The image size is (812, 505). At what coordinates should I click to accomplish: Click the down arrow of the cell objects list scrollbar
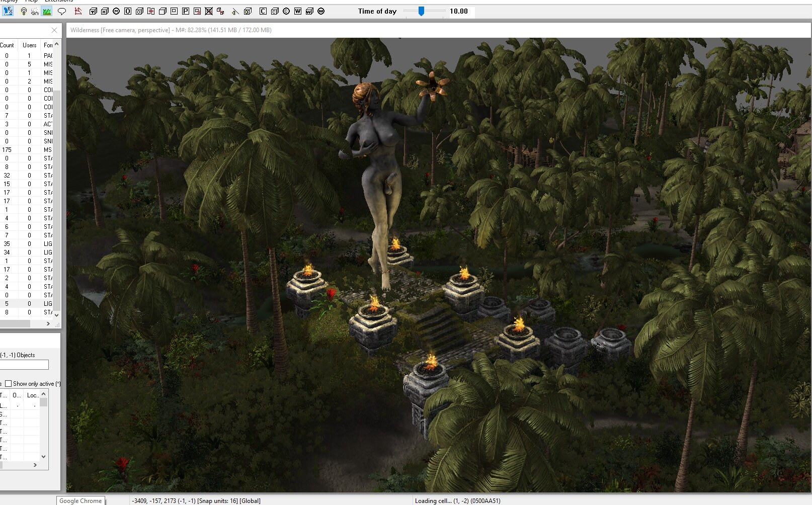43,456
